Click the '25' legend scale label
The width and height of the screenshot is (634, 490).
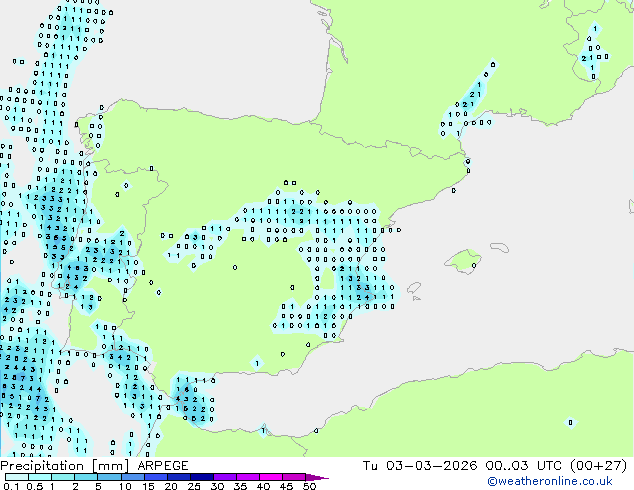194,486
